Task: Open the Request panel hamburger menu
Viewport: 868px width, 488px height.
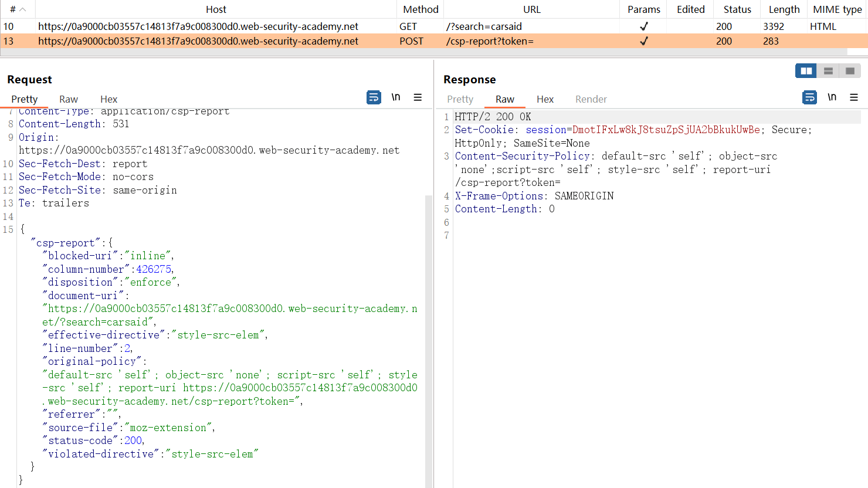Action: (x=418, y=97)
